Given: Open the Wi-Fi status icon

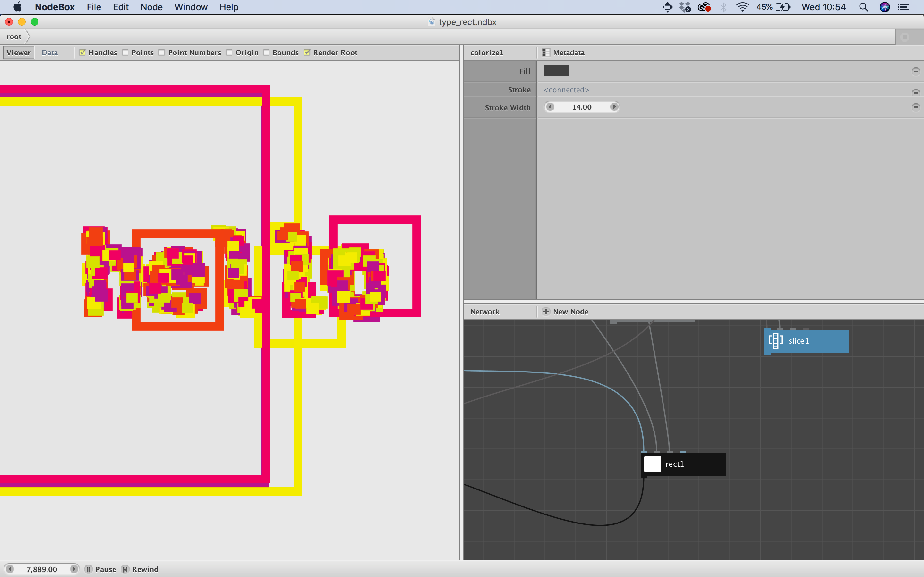Looking at the screenshot, I should (x=742, y=7).
